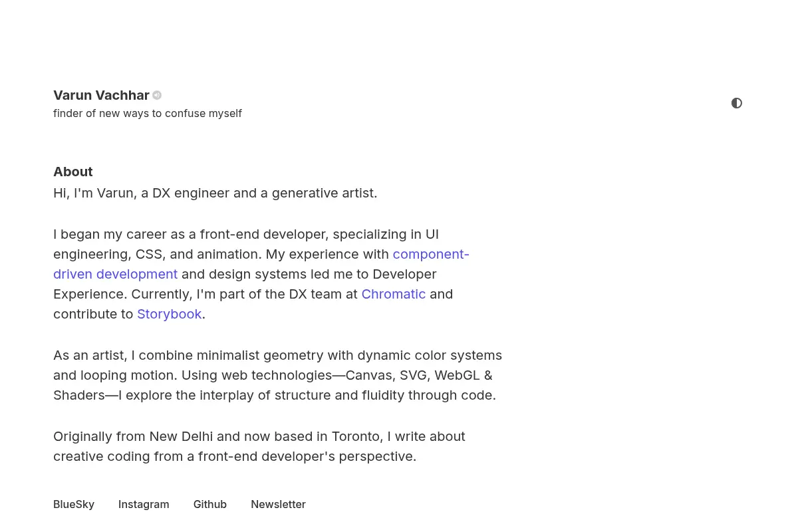
Task: Click the About section heading
Action: tap(73, 172)
